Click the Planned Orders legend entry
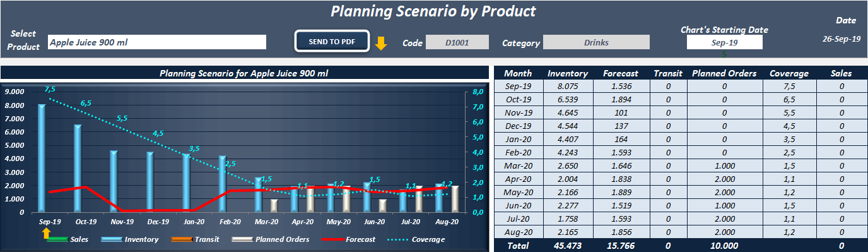 (x=271, y=239)
